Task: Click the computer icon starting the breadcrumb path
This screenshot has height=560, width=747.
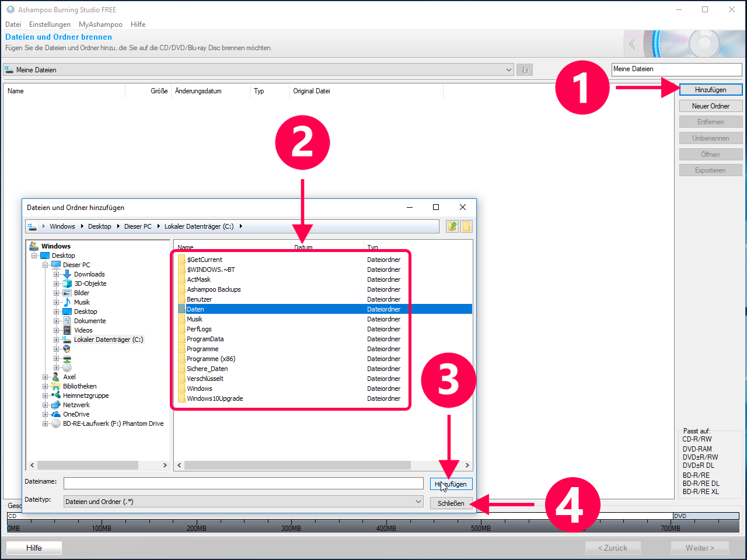Action: (x=32, y=226)
